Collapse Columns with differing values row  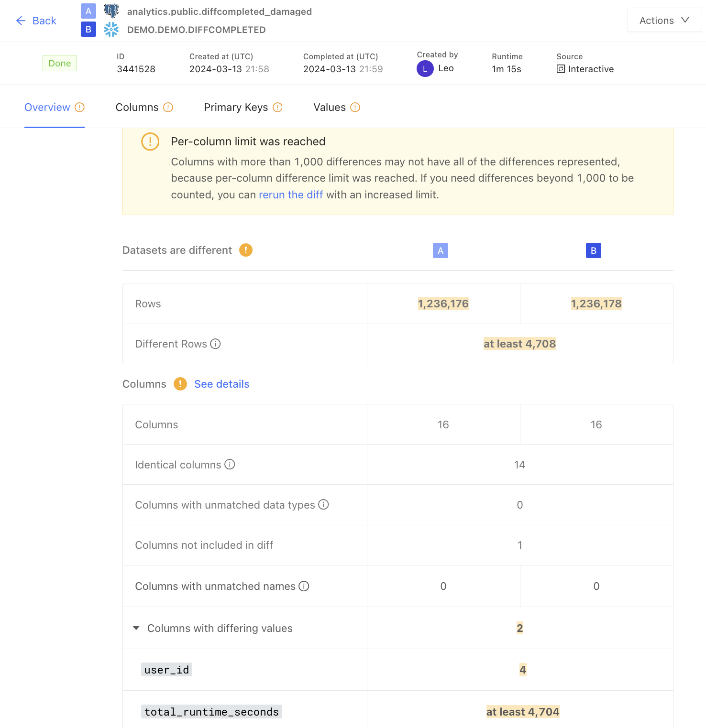click(136, 628)
